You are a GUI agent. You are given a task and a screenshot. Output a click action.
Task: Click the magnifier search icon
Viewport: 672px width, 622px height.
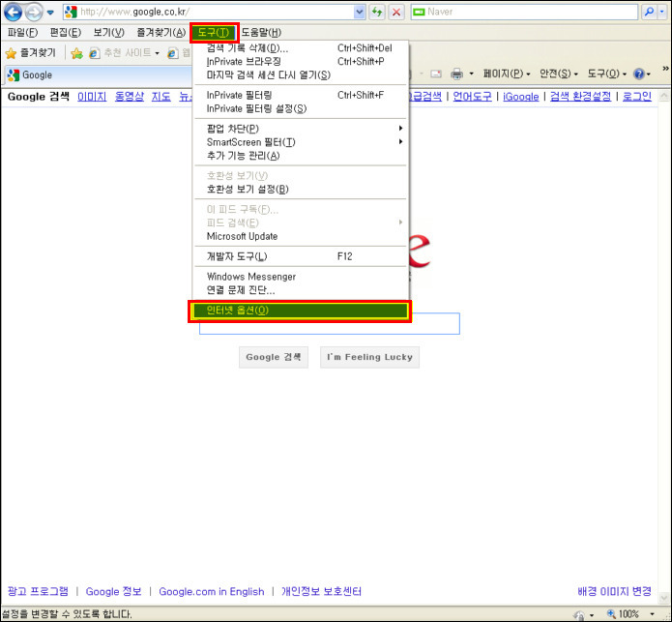[x=650, y=12]
